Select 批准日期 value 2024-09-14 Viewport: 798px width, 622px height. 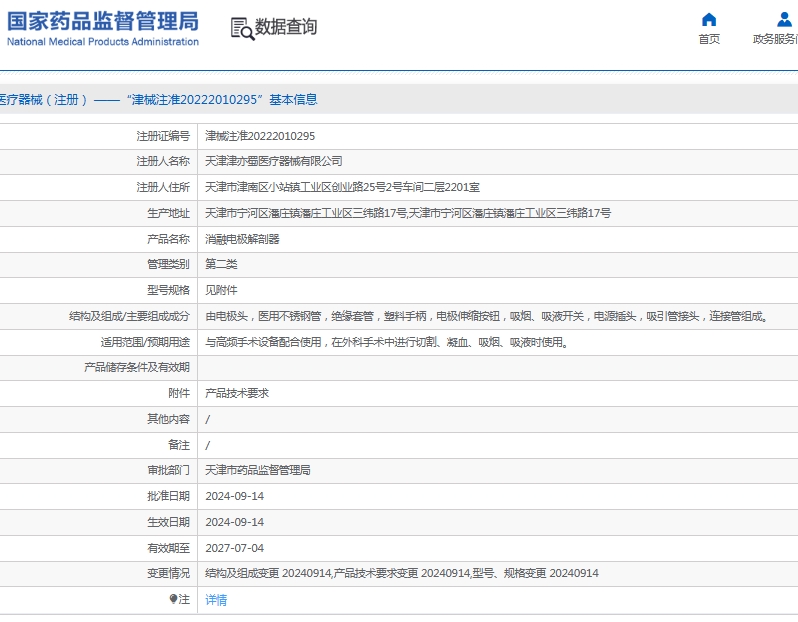(x=234, y=496)
